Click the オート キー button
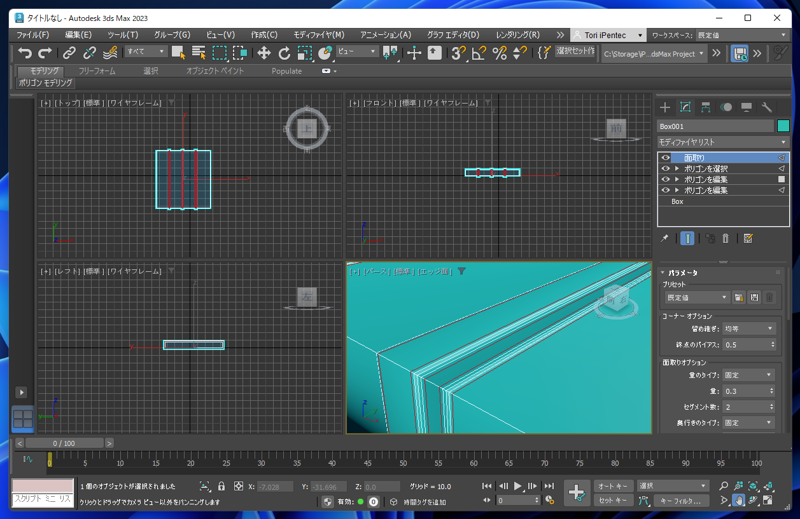 613,486
